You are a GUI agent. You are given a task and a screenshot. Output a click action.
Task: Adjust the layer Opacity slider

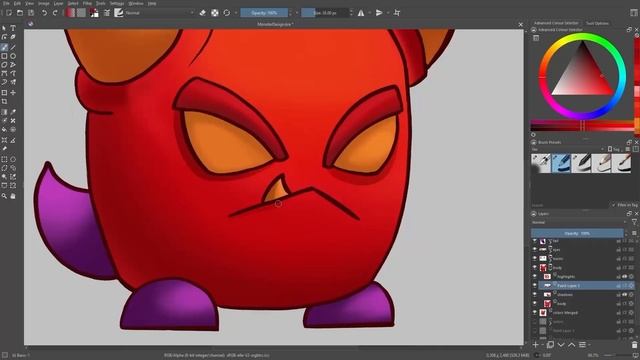coord(577,233)
